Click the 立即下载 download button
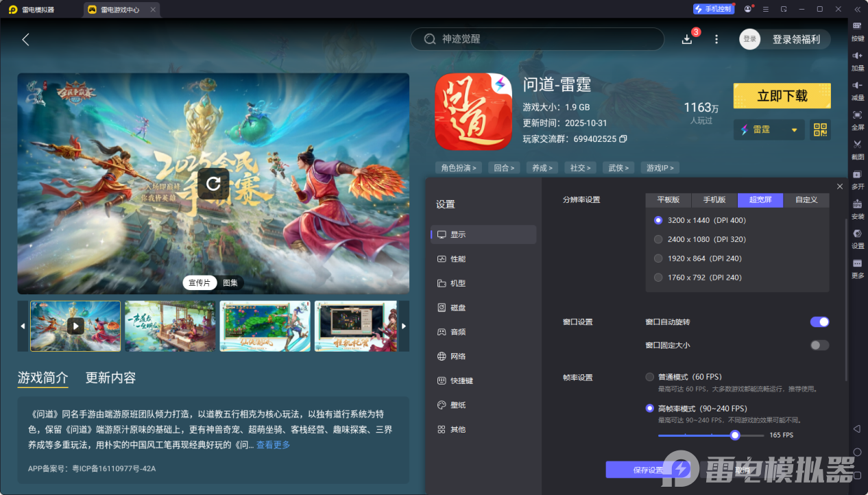 click(782, 96)
